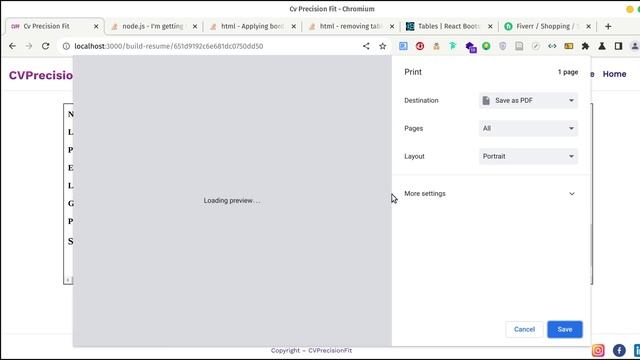This screenshot has height=360, width=640.
Task: Bookmark this page with star icon
Action: [382, 46]
